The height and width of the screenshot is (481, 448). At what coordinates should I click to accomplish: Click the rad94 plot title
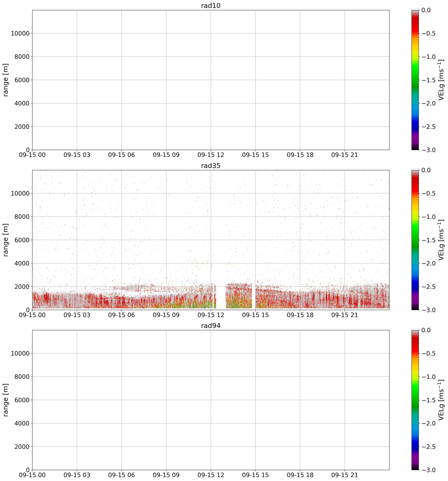[211, 326]
